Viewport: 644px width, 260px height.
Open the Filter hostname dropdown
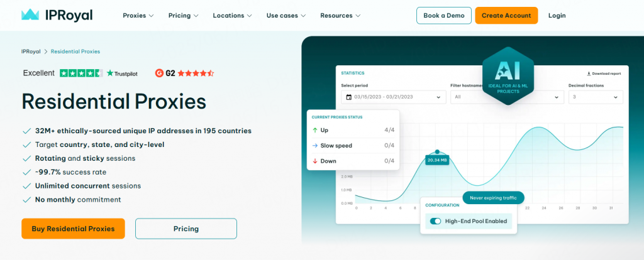pos(507,97)
